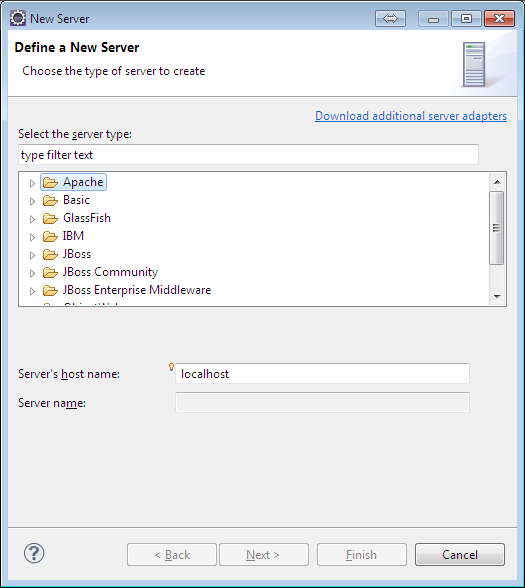Click the < Back button

172,554
